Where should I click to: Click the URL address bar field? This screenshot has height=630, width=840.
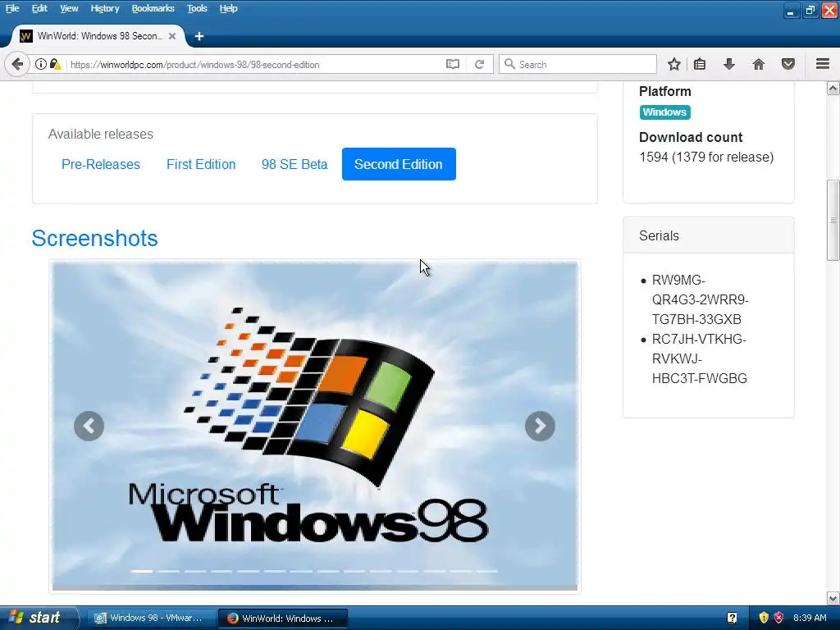[x=254, y=64]
